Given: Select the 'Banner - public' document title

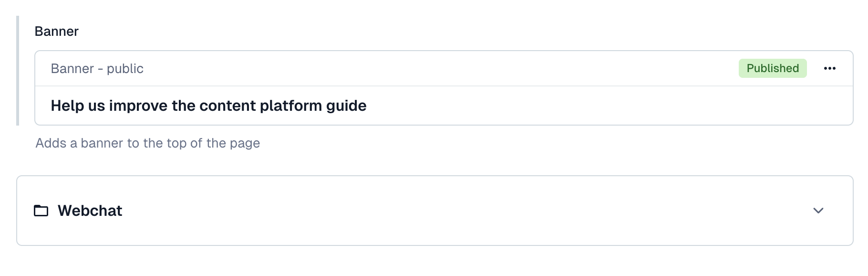Looking at the screenshot, I should (x=97, y=69).
